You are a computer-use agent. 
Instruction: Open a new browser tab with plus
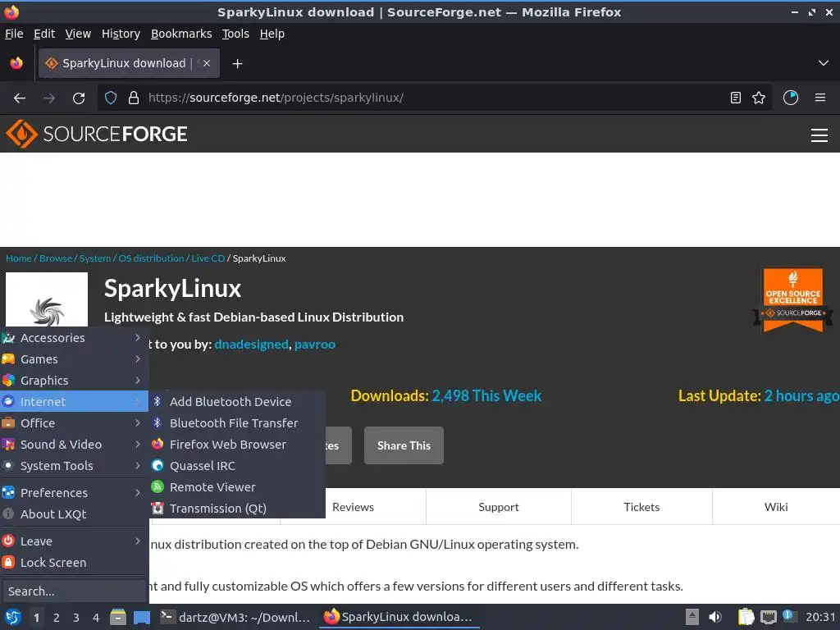237,64
